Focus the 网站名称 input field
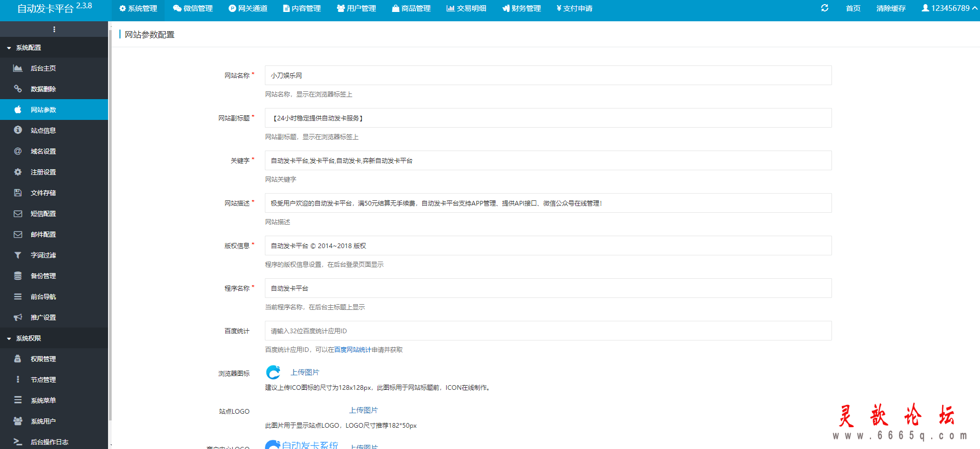Viewport: 980px width, 449px height. point(548,75)
